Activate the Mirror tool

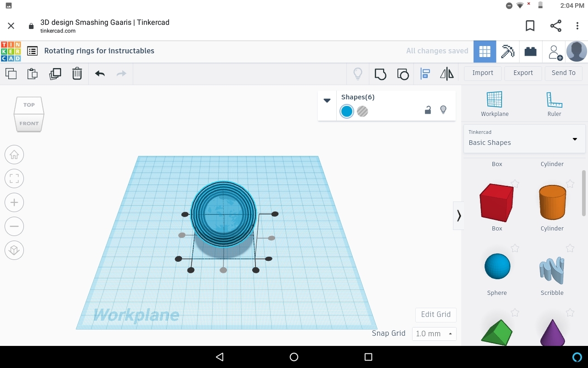447,74
